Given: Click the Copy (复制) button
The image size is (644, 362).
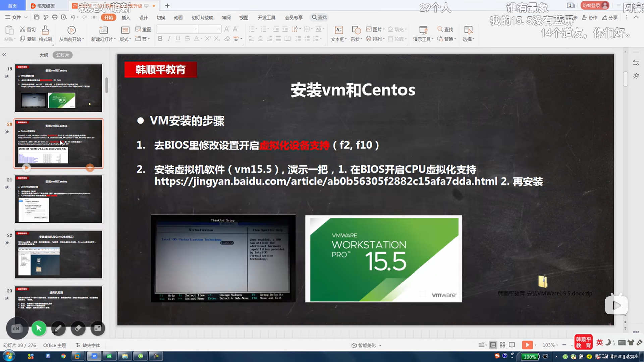Looking at the screenshot, I should (x=28, y=39).
